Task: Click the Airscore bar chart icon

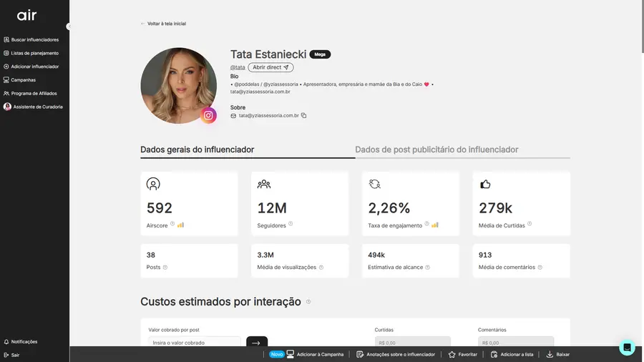Action: pyautogui.click(x=181, y=225)
